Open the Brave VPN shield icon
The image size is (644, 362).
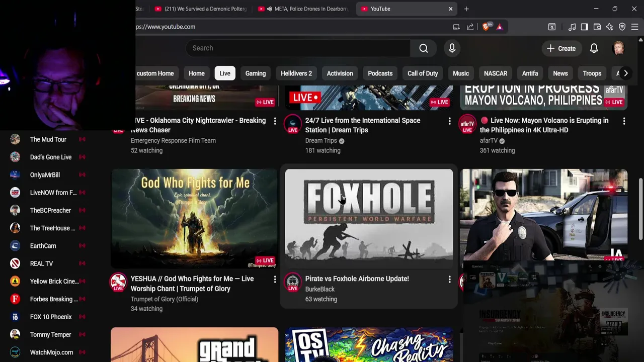[622, 27]
